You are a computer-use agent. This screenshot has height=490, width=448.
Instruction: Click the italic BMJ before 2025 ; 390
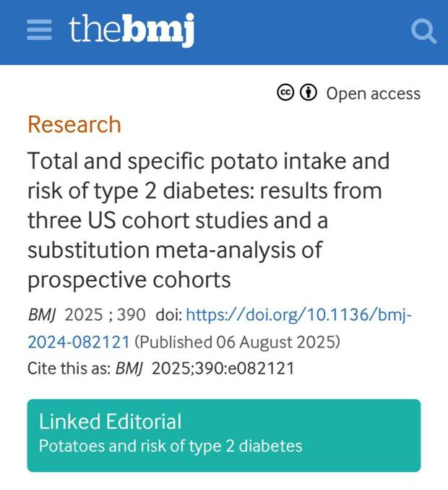tap(42, 314)
